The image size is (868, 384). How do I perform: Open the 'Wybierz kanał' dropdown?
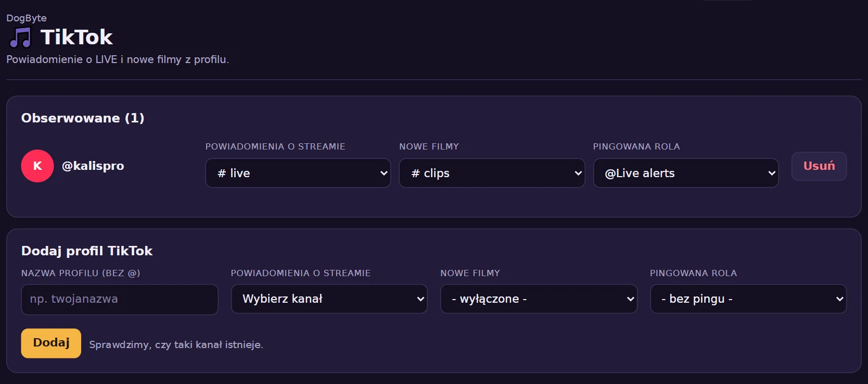tap(329, 299)
